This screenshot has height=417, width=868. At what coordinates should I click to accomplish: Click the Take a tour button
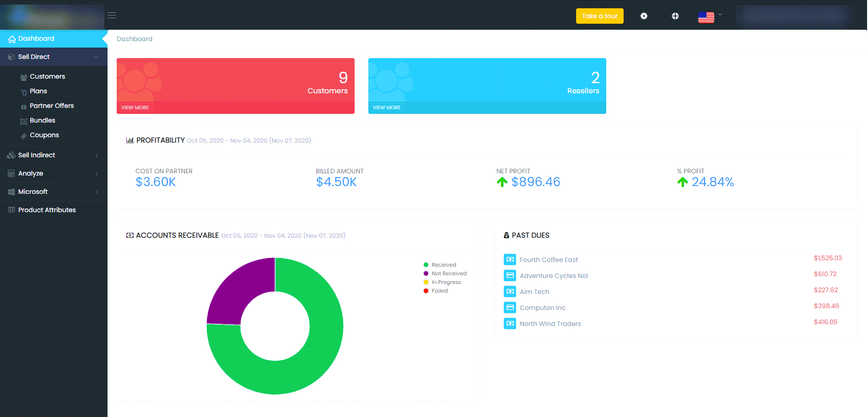click(x=599, y=16)
